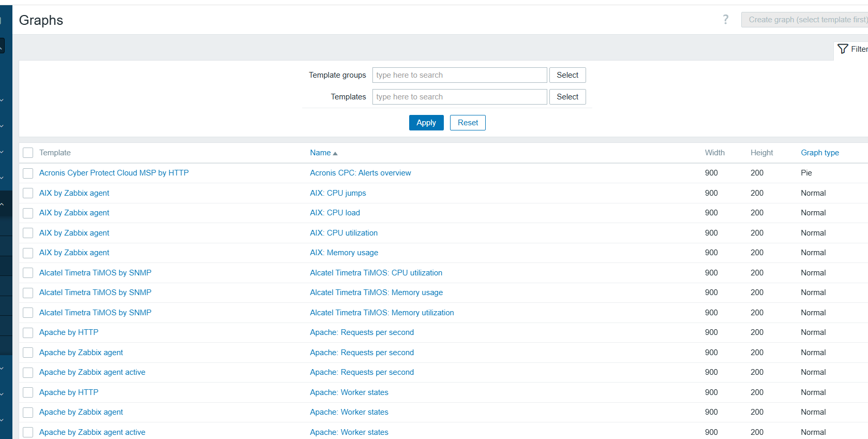The width and height of the screenshot is (868, 439).
Task: Focus the Template groups search field
Action: point(459,75)
